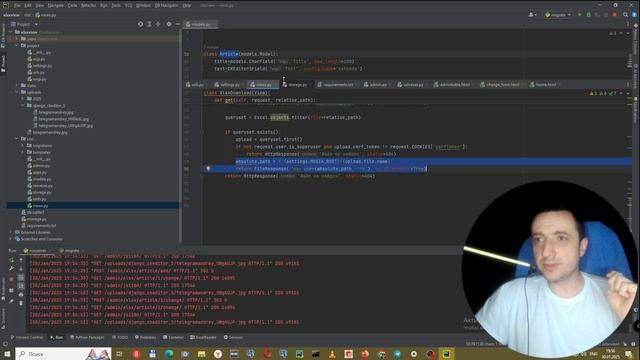Click the up arrow in Run console
640x360 pixels.
coord(21,260)
